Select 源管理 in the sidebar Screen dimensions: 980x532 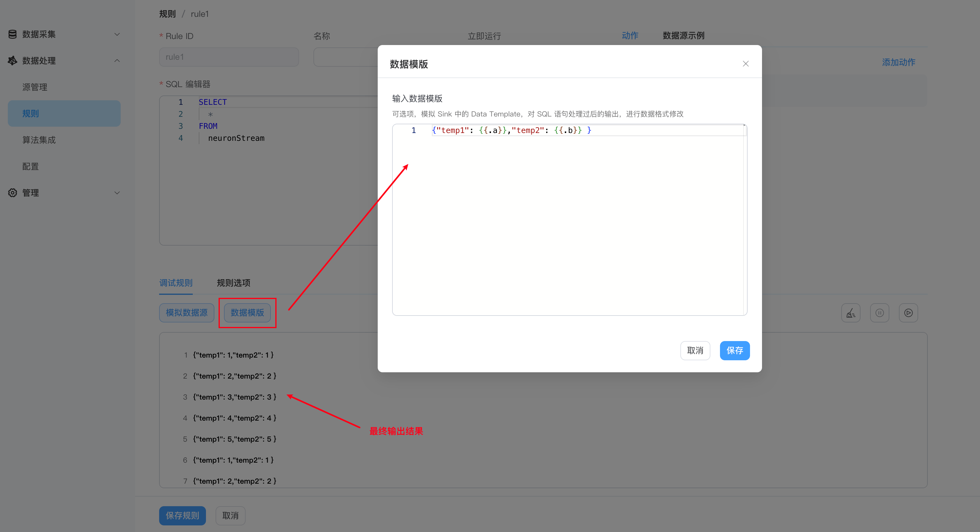tap(34, 87)
